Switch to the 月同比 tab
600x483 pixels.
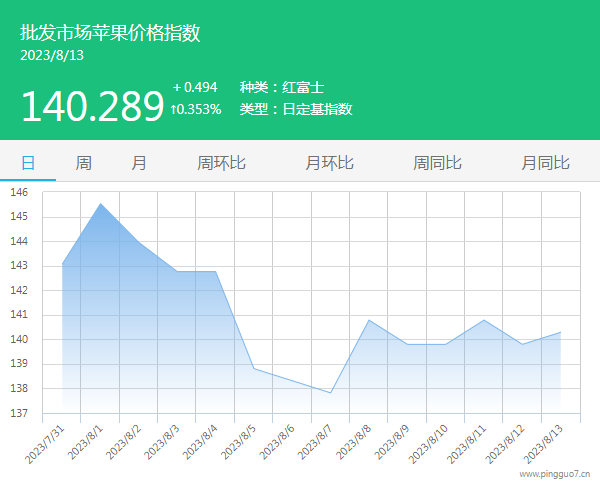click(545, 162)
